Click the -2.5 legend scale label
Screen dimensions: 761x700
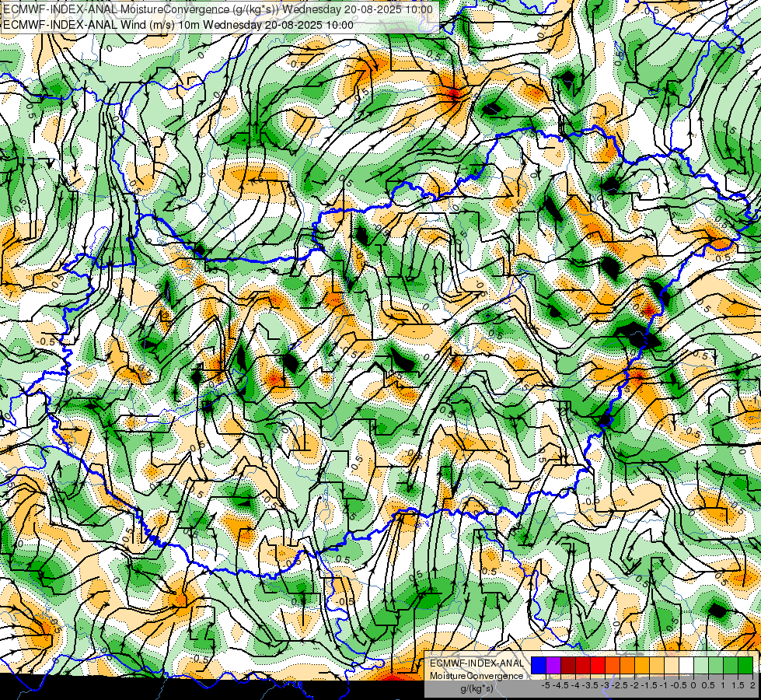[620, 685]
